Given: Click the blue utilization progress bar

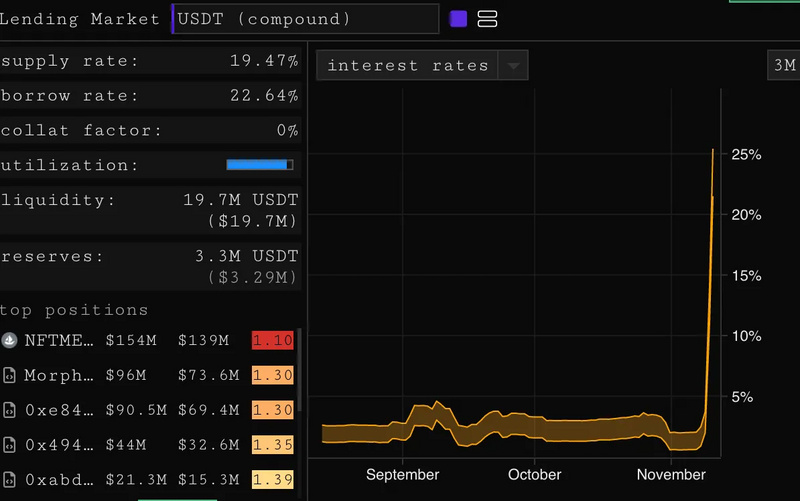Looking at the screenshot, I should (259, 165).
